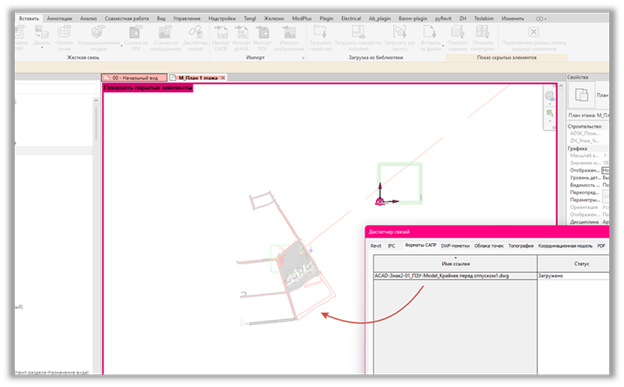Open Диспетчер связей from the ribbon
This screenshot has height=387, width=624.
click(x=195, y=31)
